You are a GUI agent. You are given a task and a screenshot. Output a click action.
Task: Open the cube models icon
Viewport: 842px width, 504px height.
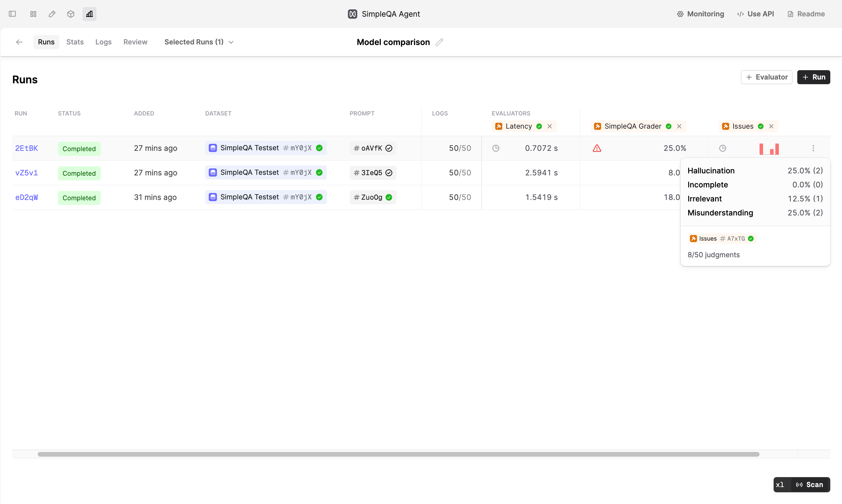[x=71, y=14]
